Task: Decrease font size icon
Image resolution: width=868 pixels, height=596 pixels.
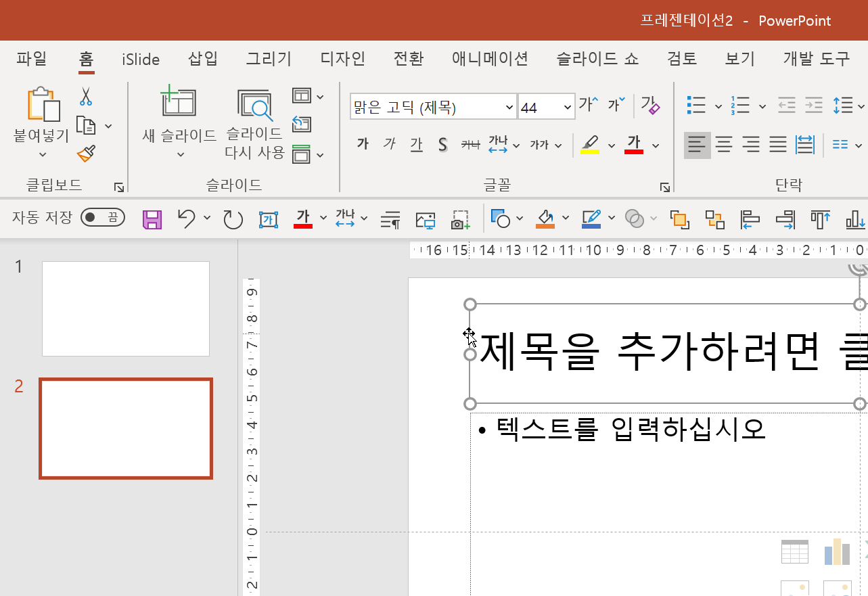Action: [x=616, y=105]
